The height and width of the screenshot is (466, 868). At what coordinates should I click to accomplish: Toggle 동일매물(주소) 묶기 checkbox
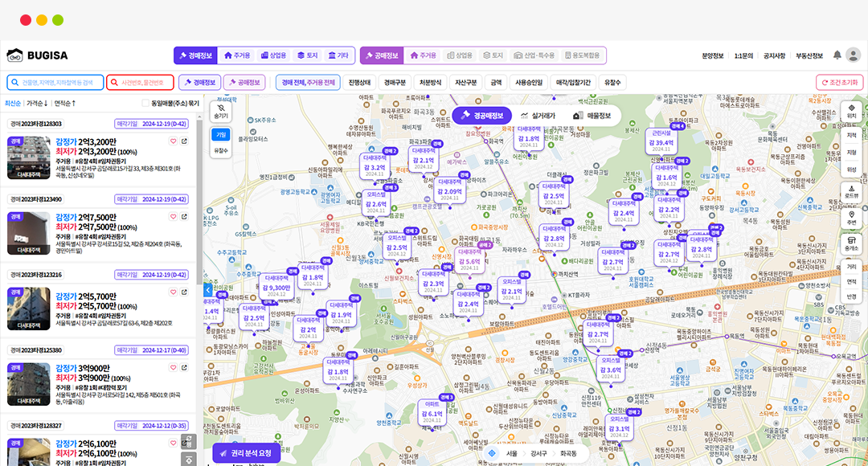point(145,103)
